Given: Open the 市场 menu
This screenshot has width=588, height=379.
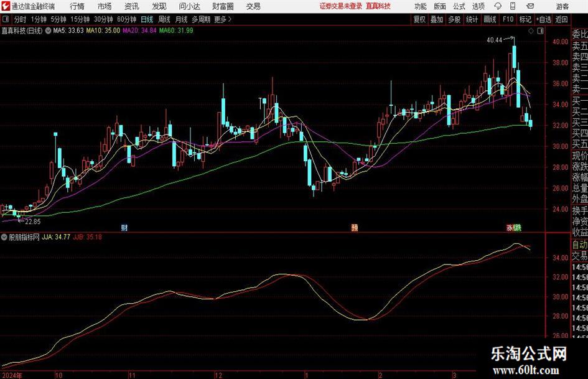Looking at the screenshot, I should (105, 6).
